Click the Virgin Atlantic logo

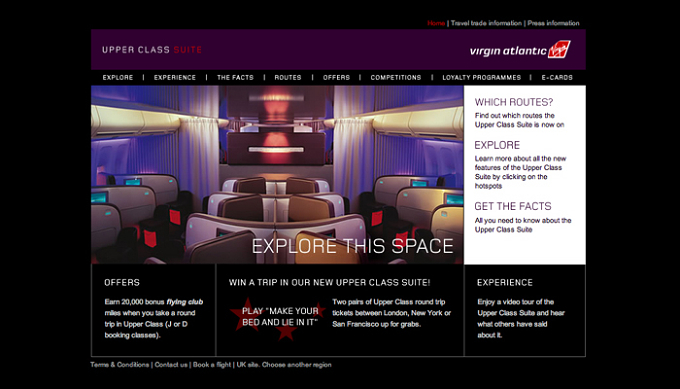tap(520, 49)
